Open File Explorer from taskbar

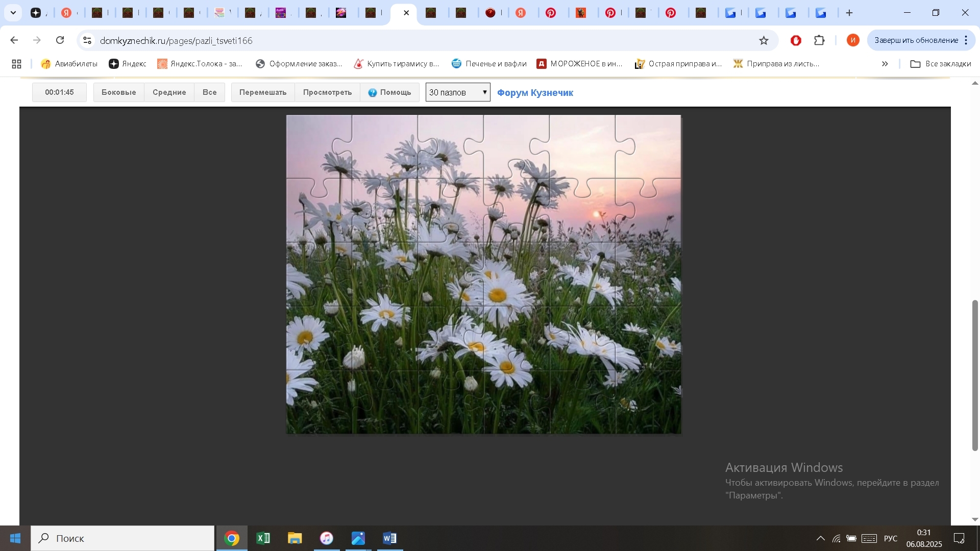click(x=295, y=538)
